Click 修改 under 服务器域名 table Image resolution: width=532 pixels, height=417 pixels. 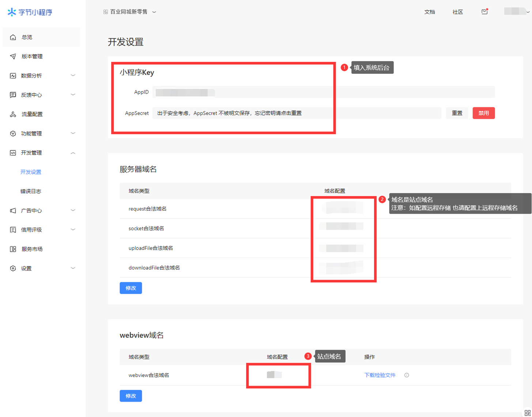(x=131, y=288)
